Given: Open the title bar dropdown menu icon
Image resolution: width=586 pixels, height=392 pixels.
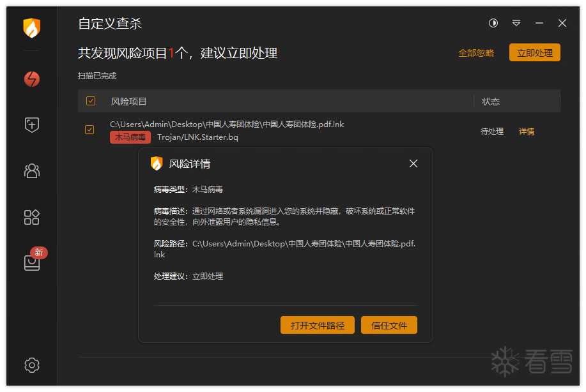Looking at the screenshot, I should pos(516,23).
